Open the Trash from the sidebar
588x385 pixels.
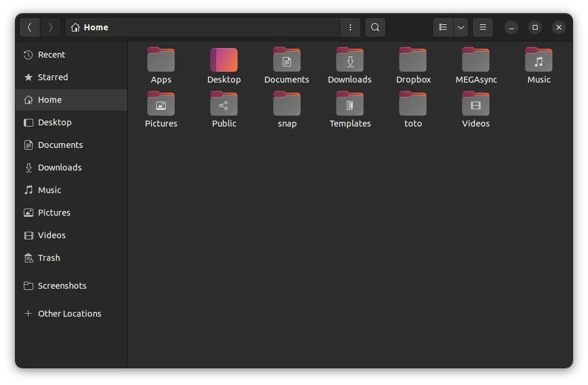point(49,258)
